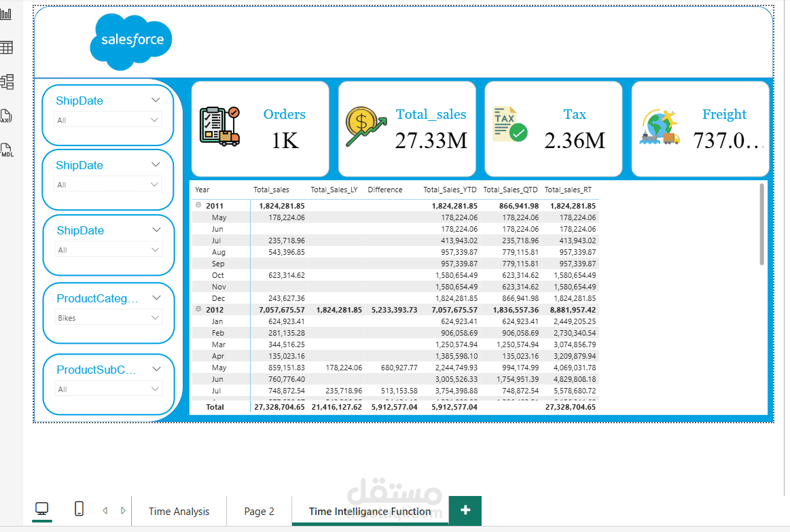Add new page with plus button
Screen dimensions: 790x532
[465, 510]
